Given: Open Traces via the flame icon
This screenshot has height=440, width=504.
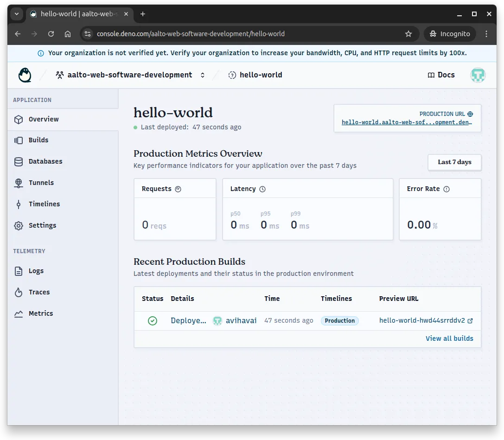Looking at the screenshot, I should [x=19, y=292].
